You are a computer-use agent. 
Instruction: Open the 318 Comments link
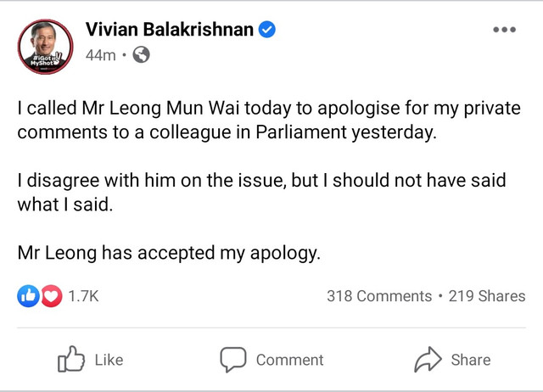tap(379, 296)
